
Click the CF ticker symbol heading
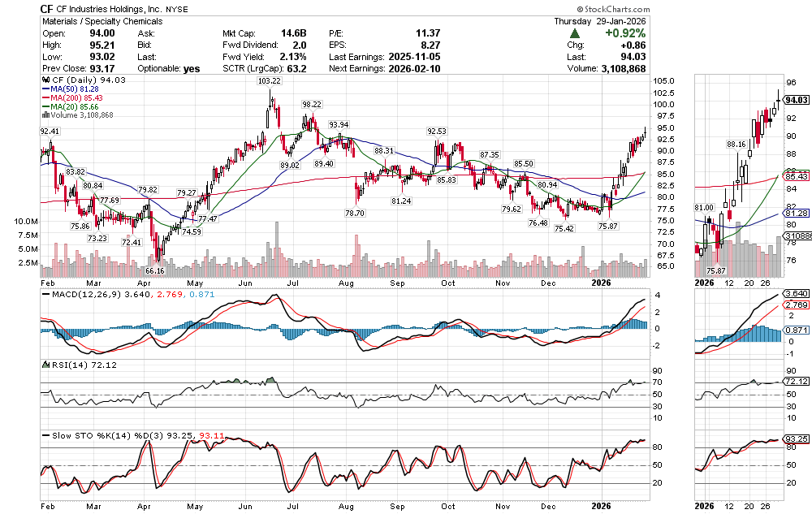(47, 8)
